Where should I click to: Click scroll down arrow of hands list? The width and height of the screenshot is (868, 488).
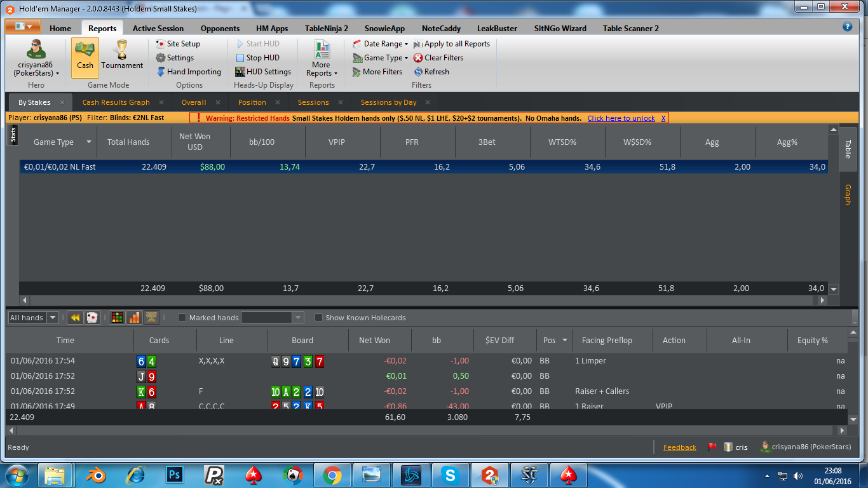[x=853, y=419]
